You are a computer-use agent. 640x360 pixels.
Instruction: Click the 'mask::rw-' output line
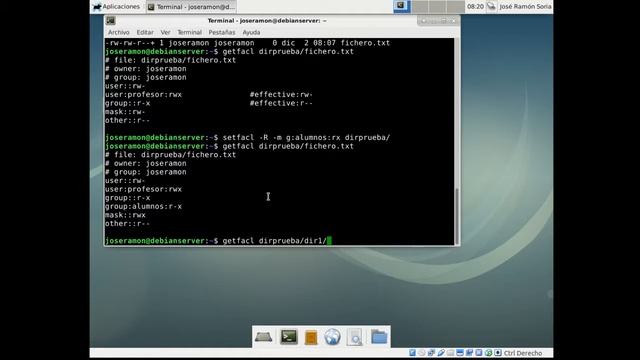[125, 112]
